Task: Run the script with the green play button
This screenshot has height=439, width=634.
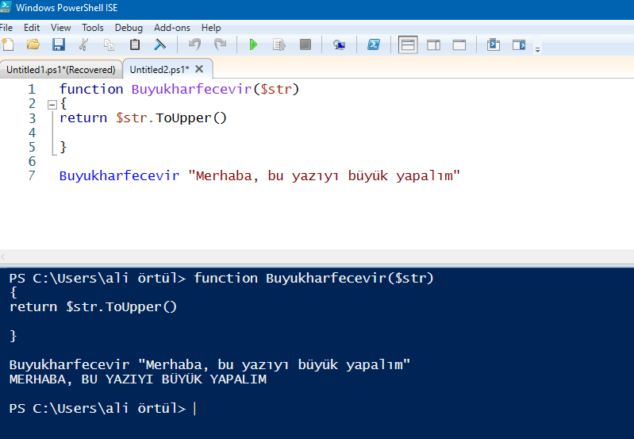Action: 253,45
